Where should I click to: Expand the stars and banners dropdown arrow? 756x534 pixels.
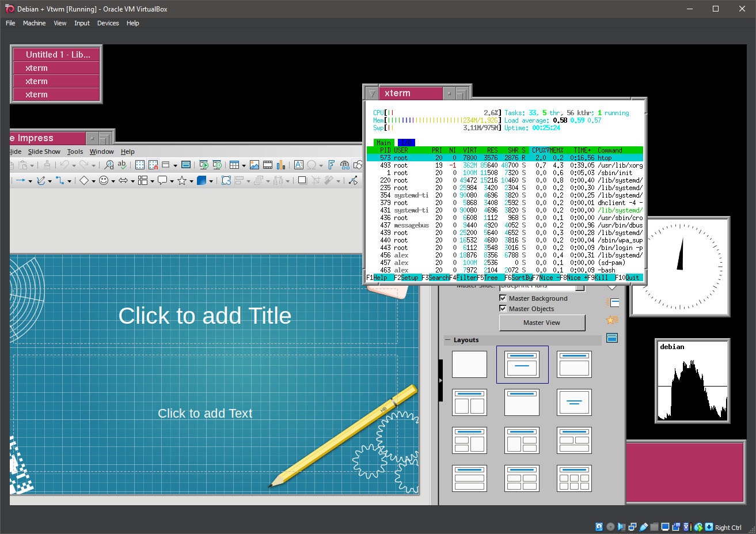[x=191, y=181]
